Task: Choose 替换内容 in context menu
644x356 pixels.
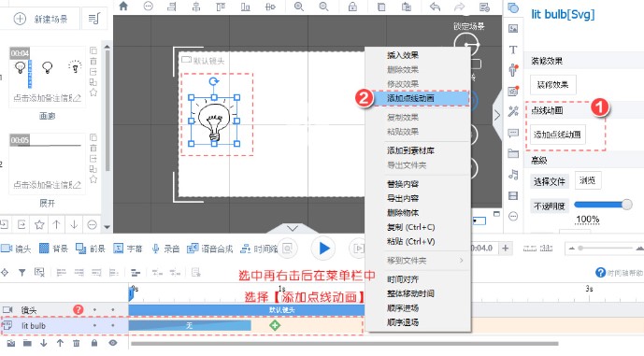Action: [x=403, y=184]
